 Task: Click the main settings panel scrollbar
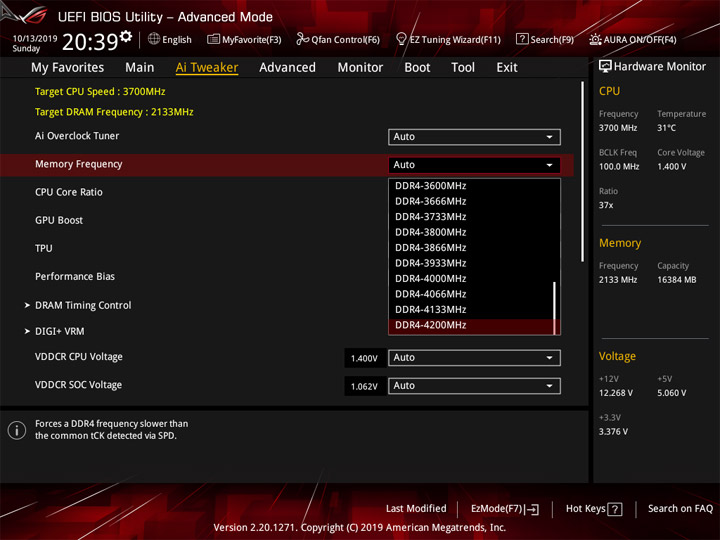point(583,172)
